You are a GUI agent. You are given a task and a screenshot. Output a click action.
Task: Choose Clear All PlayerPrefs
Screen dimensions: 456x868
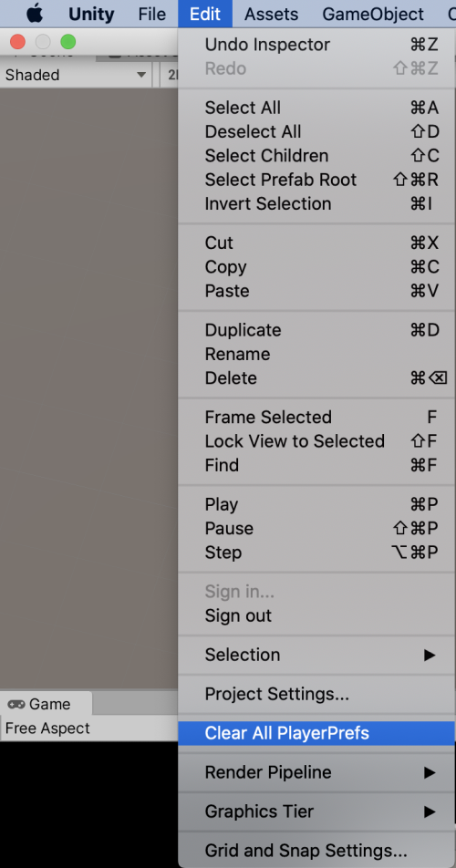coord(316,733)
